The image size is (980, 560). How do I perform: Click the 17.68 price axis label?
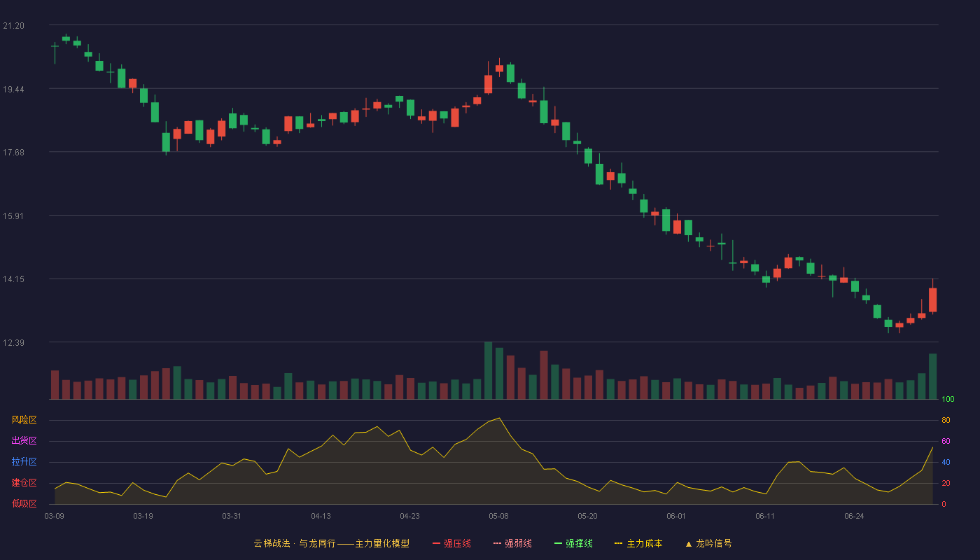13,153
